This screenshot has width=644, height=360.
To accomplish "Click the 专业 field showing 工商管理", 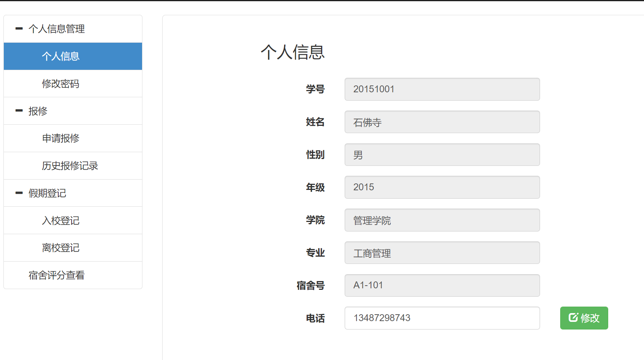I will 442,252.
